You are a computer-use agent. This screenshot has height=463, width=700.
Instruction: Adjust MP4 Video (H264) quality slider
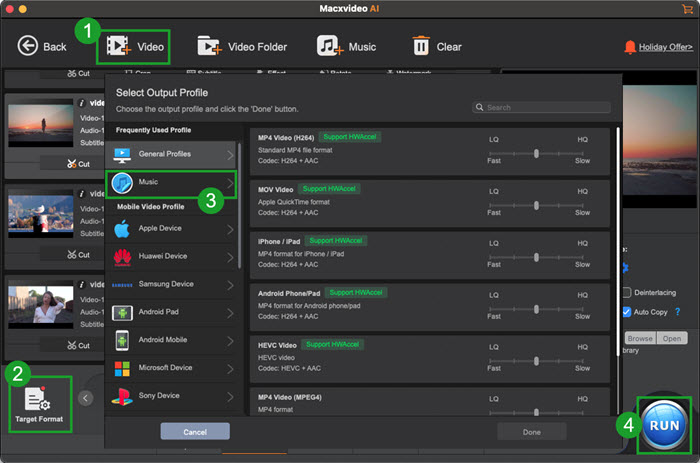click(536, 154)
